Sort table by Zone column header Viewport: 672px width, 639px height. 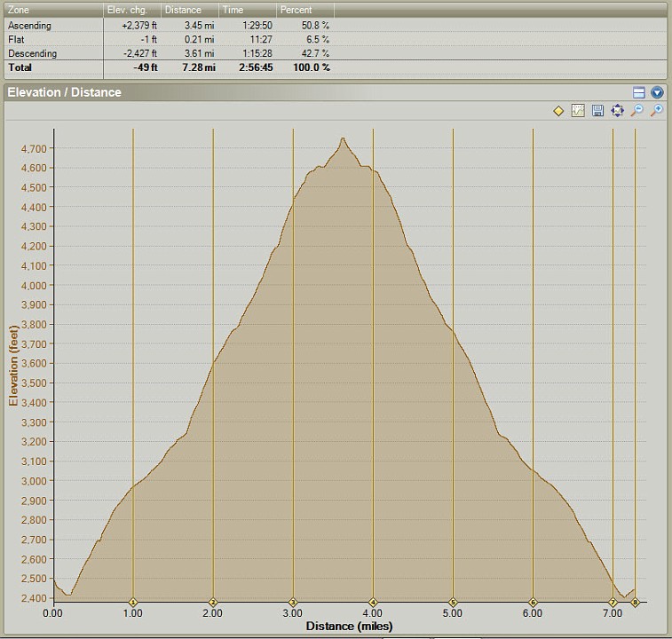coord(51,10)
